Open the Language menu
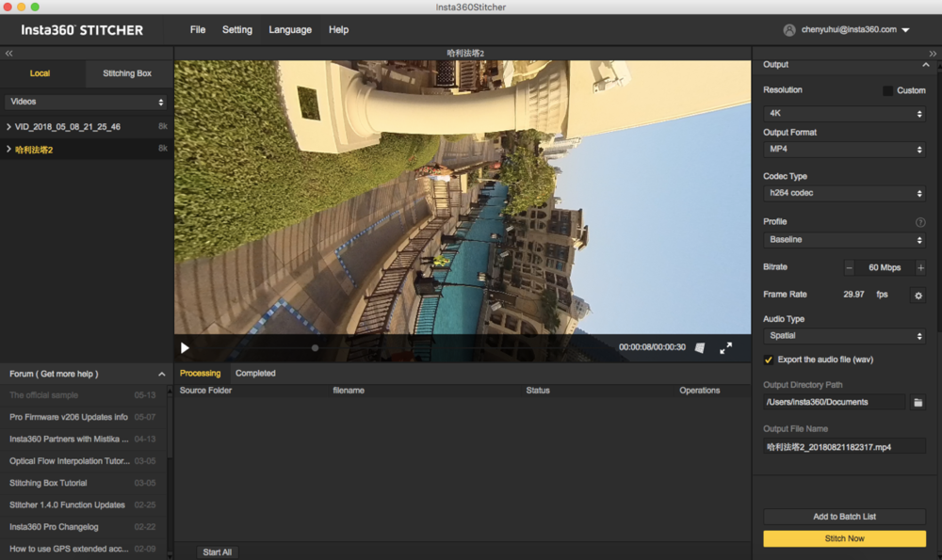The height and width of the screenshot is (560, 942). pos(290,30)
